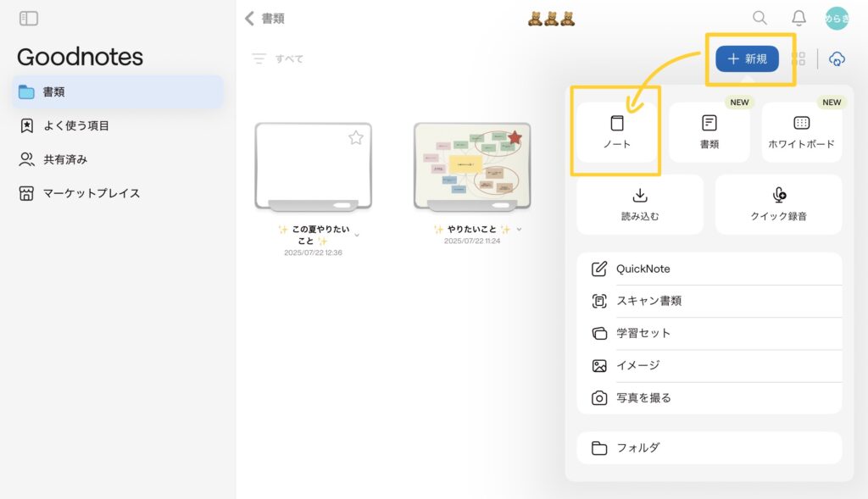
Task: Open notifications bell icon
Action: coord(798,18)
